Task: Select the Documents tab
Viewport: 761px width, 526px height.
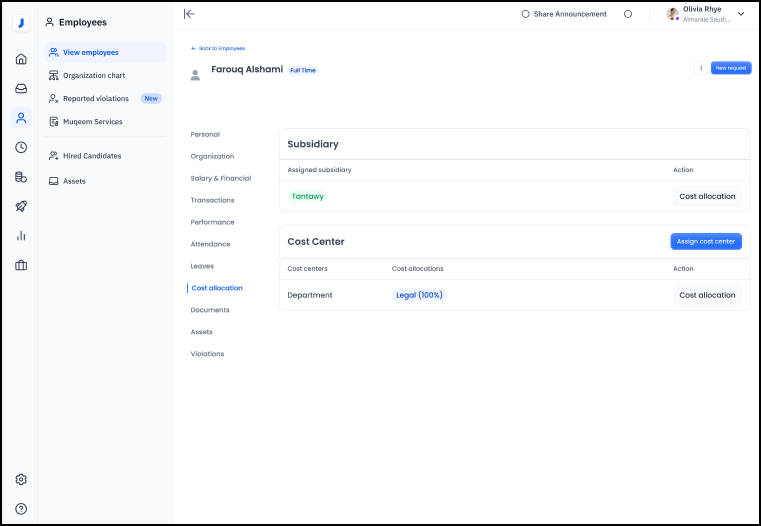Action: 210,310
